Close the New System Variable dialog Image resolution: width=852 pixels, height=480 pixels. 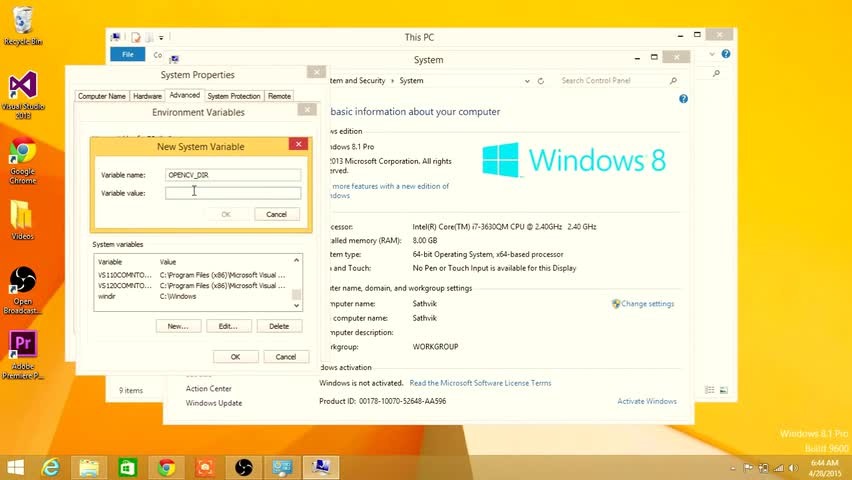[x=298, y=144]
